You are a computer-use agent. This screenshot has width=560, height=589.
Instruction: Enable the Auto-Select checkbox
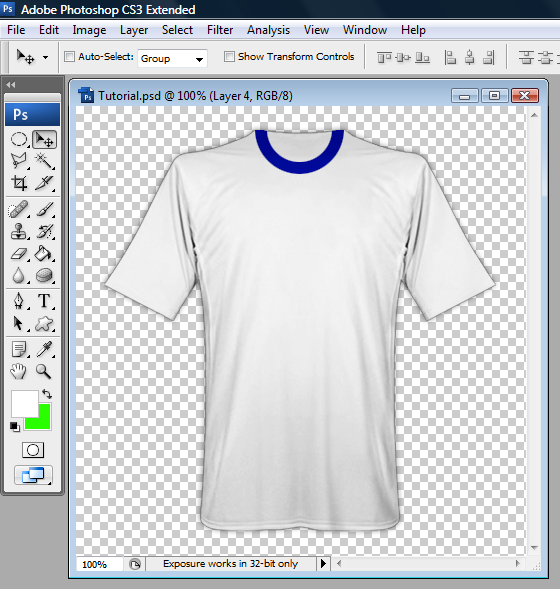[69, 57]
